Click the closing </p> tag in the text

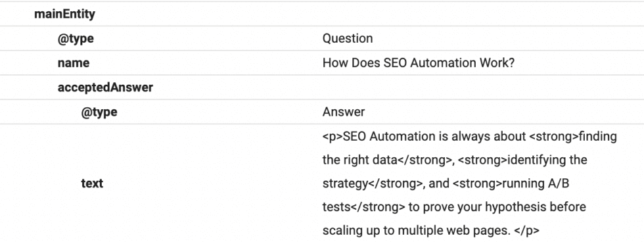click(x=526, y=231)
